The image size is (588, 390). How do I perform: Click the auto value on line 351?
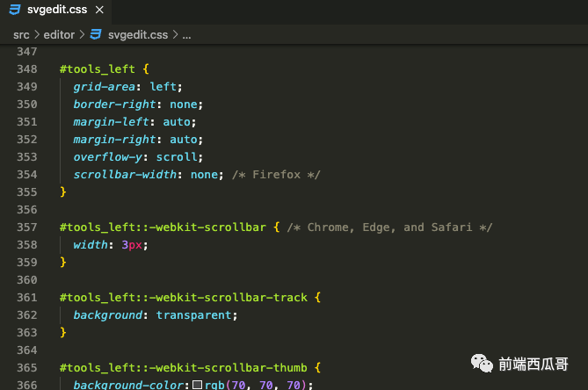click(x=177, y=122)
